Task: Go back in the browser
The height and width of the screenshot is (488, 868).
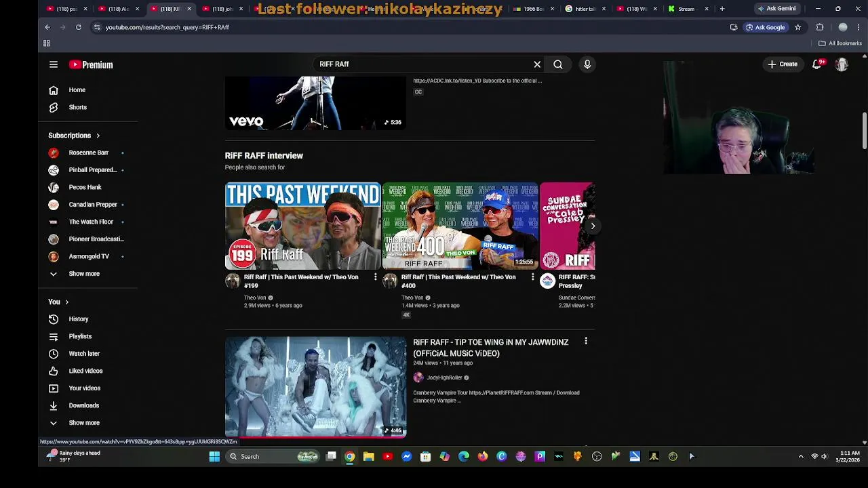Action: tap(47, 27)
